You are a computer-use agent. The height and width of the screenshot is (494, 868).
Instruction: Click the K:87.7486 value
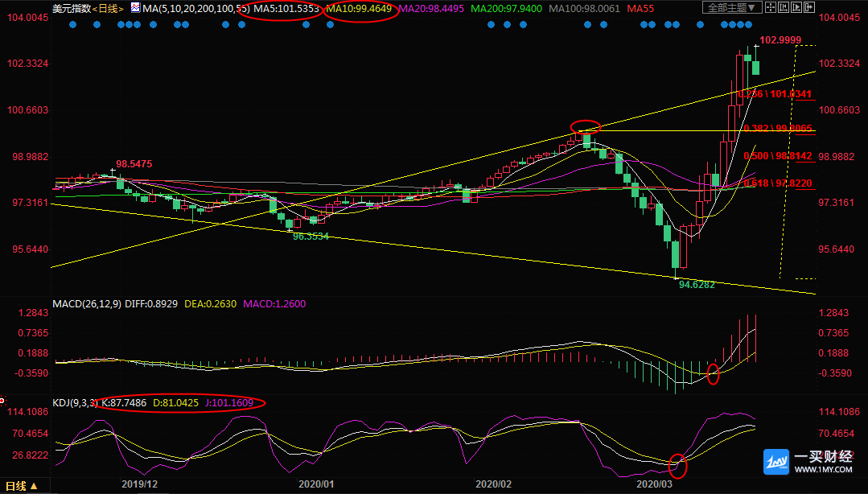pos(124,402)
